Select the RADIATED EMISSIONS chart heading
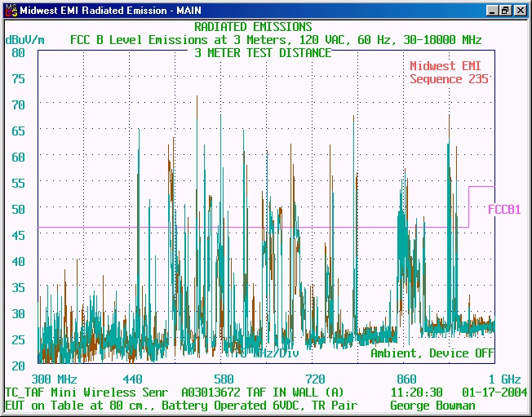This screenshot has width=532, height=417. click(253, 27)
